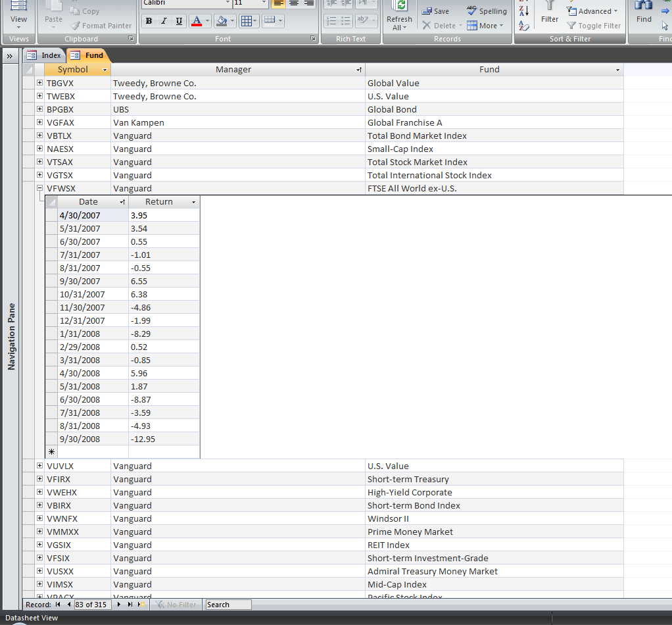Toggle center text alignment
The width and height of the screenshot is (672, 625).
click(x=293, y=3)
